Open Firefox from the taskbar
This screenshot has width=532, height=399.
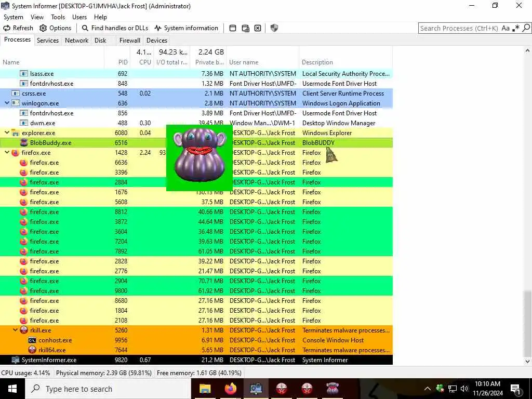(x=231, y=389)
